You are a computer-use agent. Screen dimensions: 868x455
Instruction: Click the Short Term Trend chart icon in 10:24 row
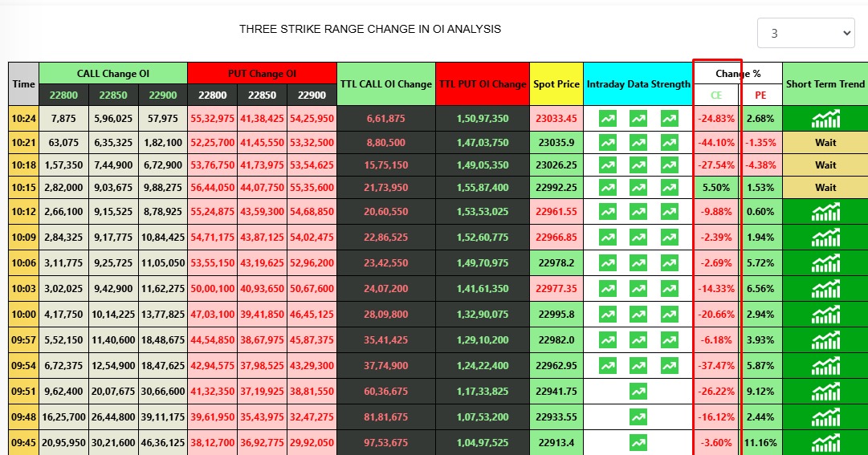coord(825,119)
